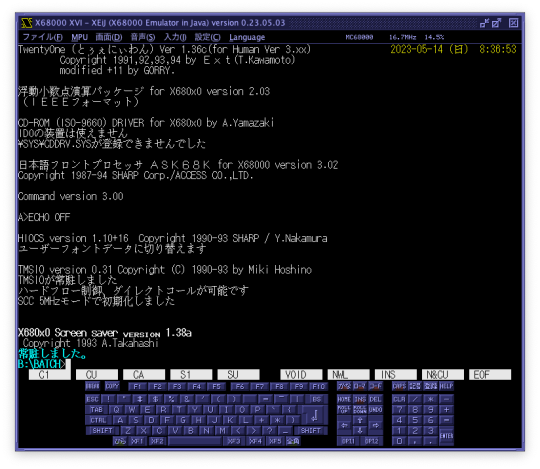
Task: Toggle the コード入力 lock key
Action: (375, 386)
